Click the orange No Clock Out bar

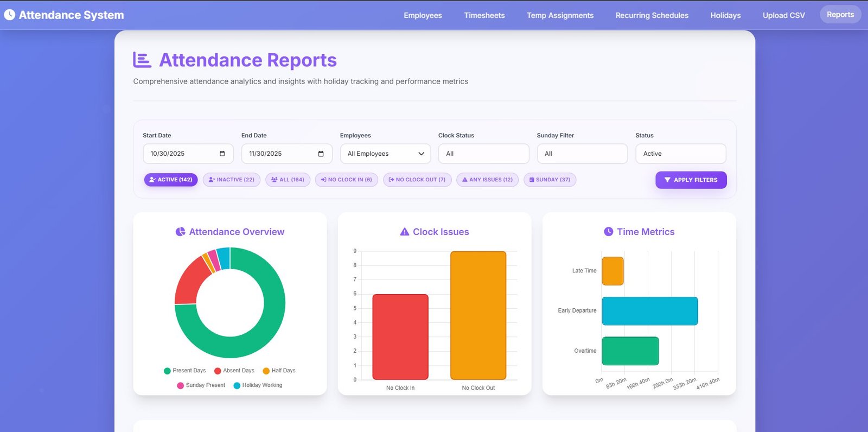click(478, 315)
